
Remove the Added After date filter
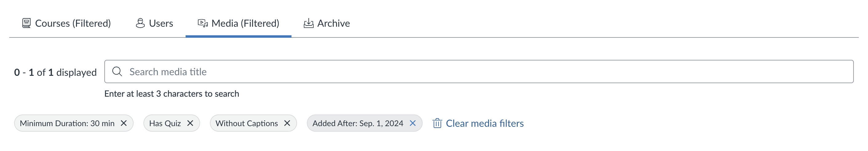(x=412, y=123)
